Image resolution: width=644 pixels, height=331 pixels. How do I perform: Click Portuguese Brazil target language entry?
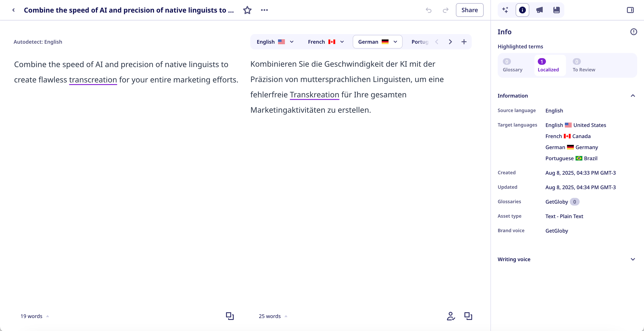(571, 158)
